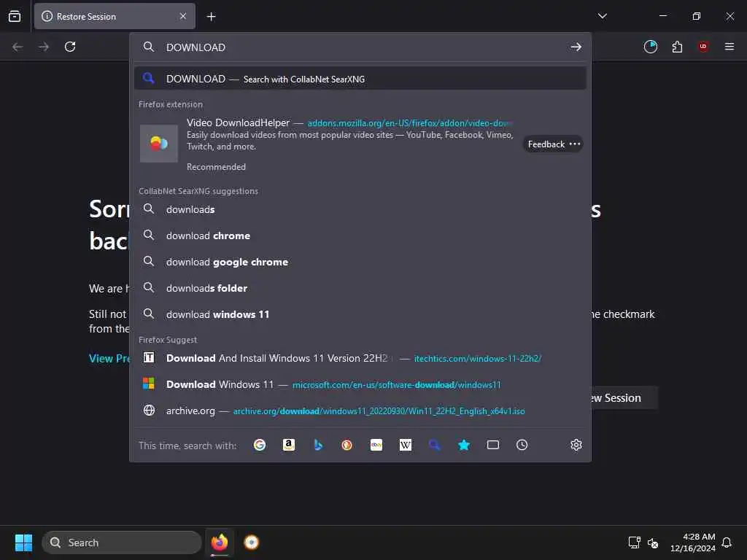Close the Restore Session tab
747x560 pixels.
[x=183, y=16]
